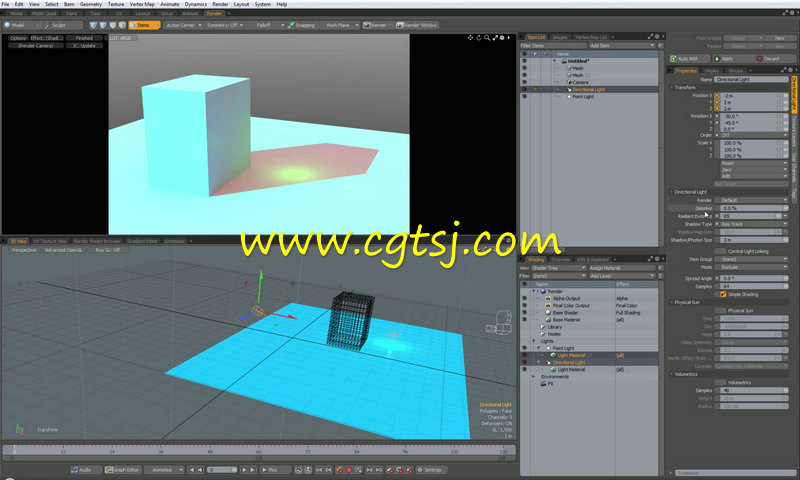Open the Symmetry Off dropdown
The height and width of the screenshot is (480, 800).
(224, 25)
